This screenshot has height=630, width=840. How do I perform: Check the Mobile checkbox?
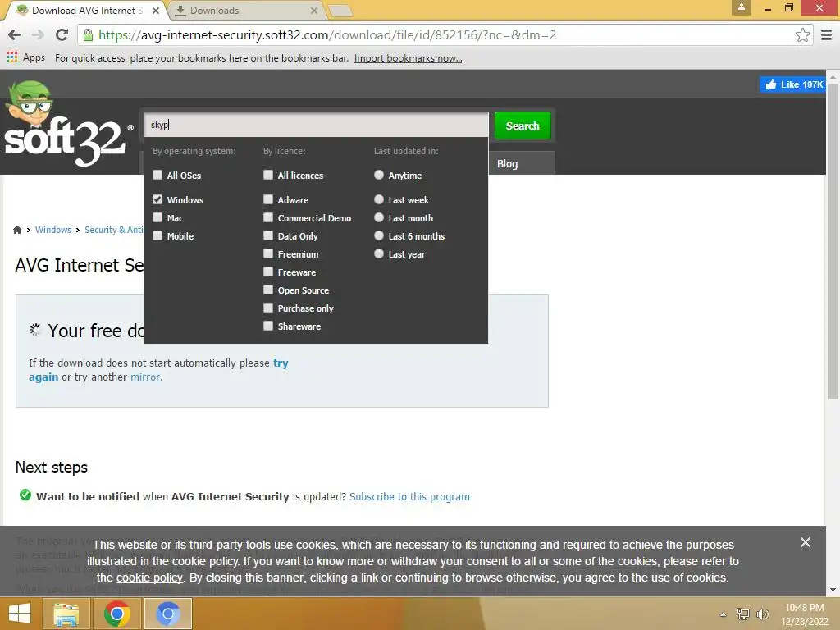tap(157, 235)
